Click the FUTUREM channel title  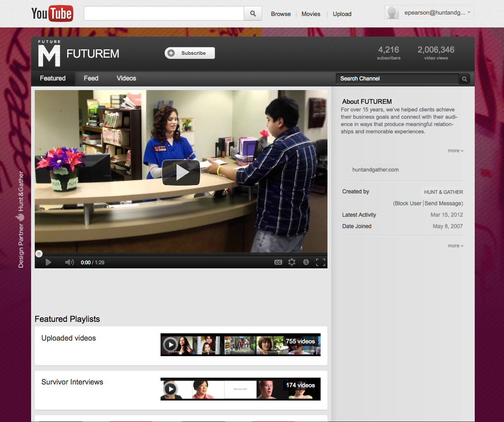(x=93, y=53)
